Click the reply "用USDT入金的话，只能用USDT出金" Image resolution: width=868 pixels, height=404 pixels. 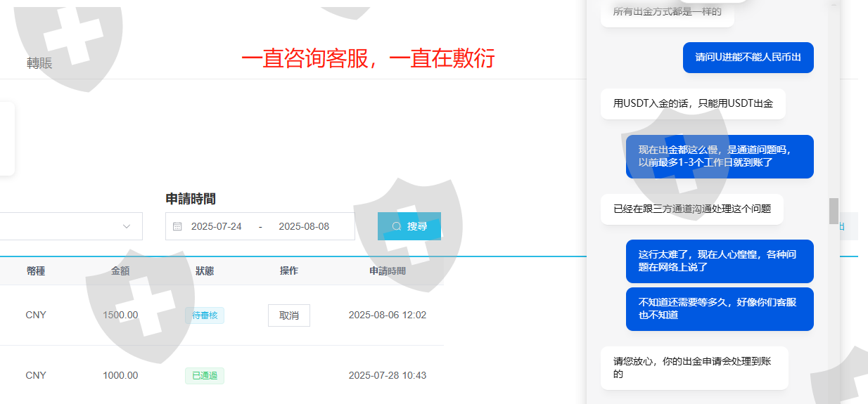pos(693,104)
